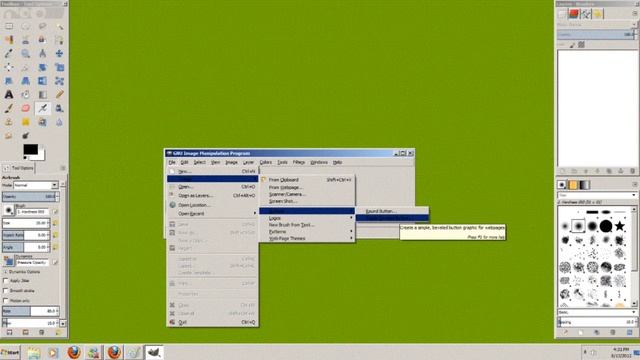Expand the Patterns submenu
Screen dimensions: 640x360
[307, 231]
